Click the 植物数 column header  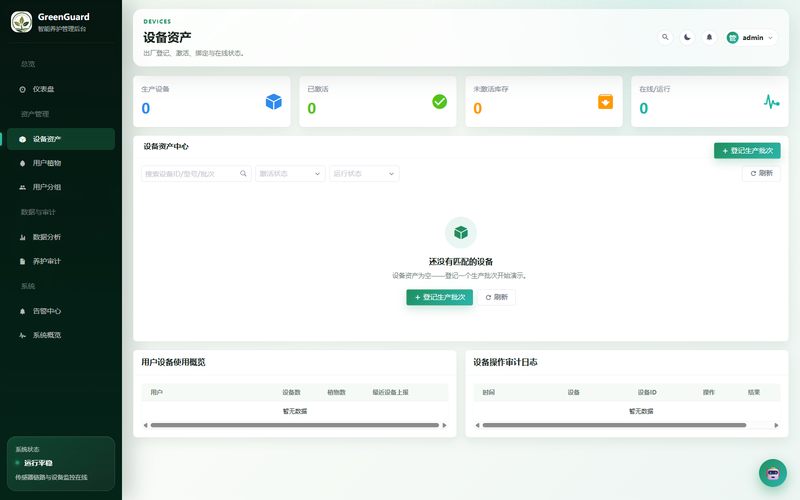(336, 392)
